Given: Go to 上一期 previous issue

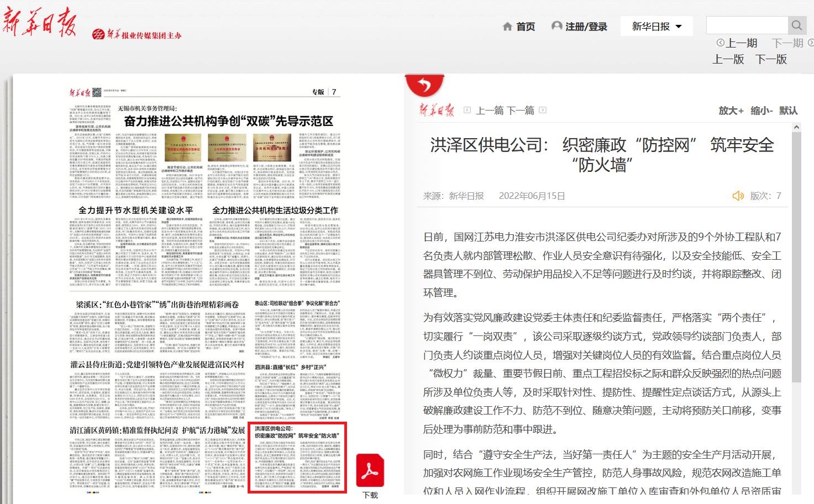Looking at the screenshot, I should [737, 43].
